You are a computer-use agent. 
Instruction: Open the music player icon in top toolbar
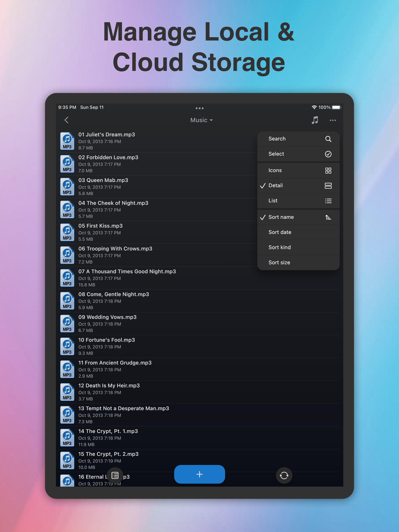click(314, 120)
